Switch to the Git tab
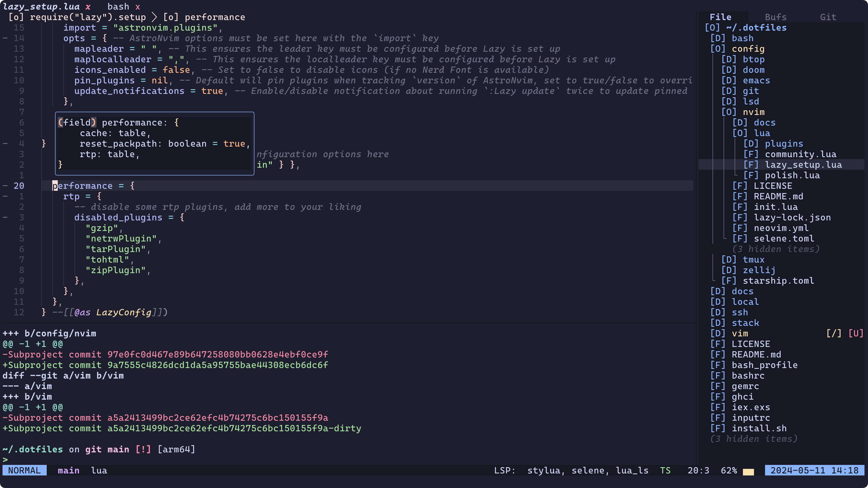This screenshot has height=488, width=868. [828, 17]
